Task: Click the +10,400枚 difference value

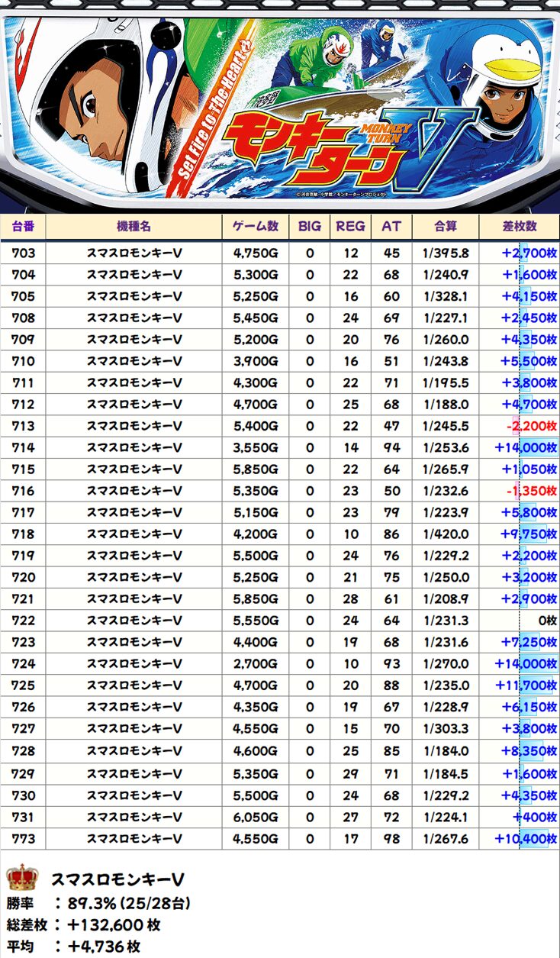Action: (x=526, y=839)
